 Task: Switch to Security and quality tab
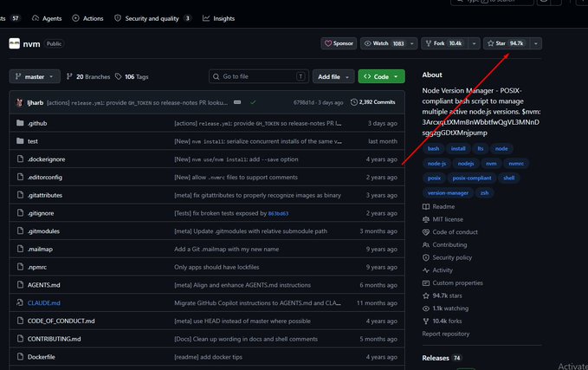point(152,18)
